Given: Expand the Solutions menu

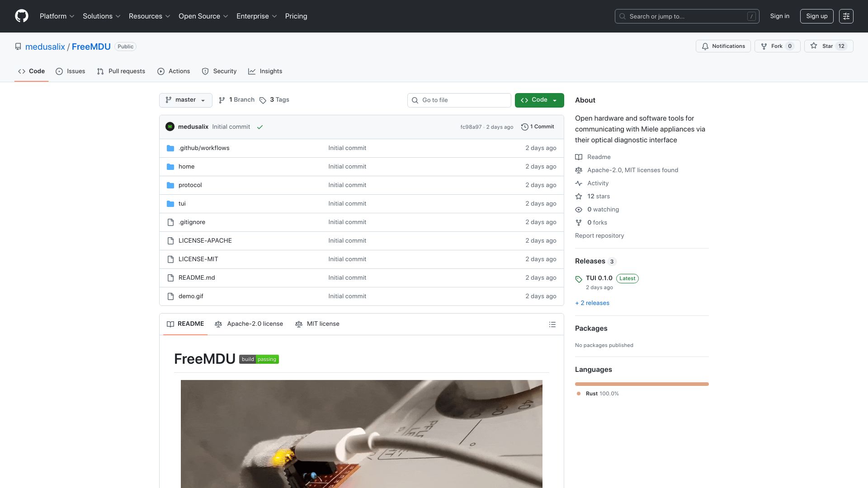Looking at the screenshot, I should point(102,16).
